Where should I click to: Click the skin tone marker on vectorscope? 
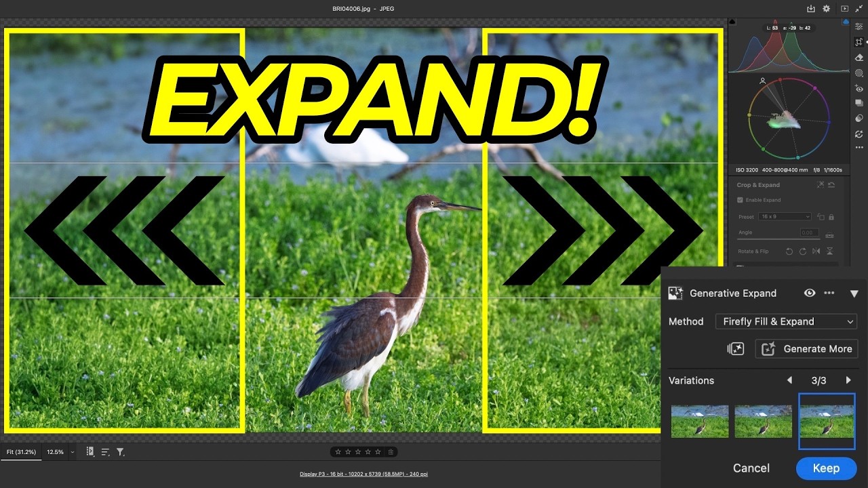[x=763, y=81]
